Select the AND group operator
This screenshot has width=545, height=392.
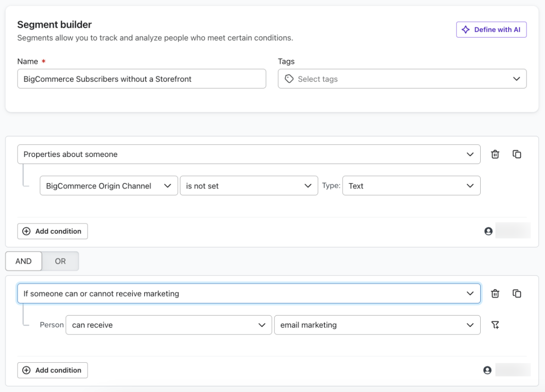[x=23, y=261]
